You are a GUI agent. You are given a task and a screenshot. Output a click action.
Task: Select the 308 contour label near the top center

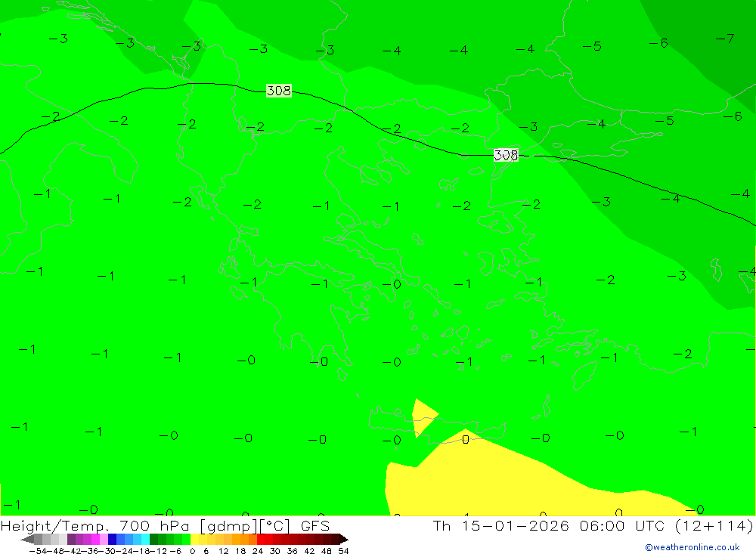(x=279, y=91)
